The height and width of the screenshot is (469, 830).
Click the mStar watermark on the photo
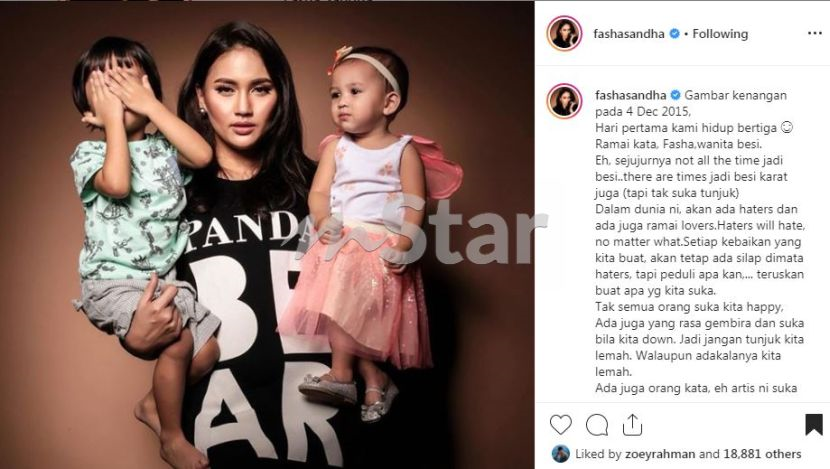tap(422, 229)
